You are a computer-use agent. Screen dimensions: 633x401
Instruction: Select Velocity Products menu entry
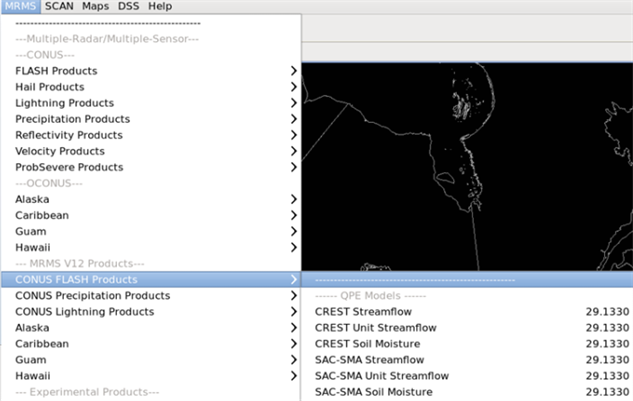coord(151,151)
